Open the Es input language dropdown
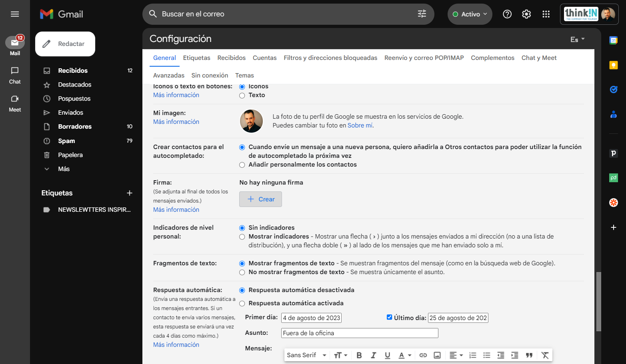626x364 pixels. (x=578, y=39)
